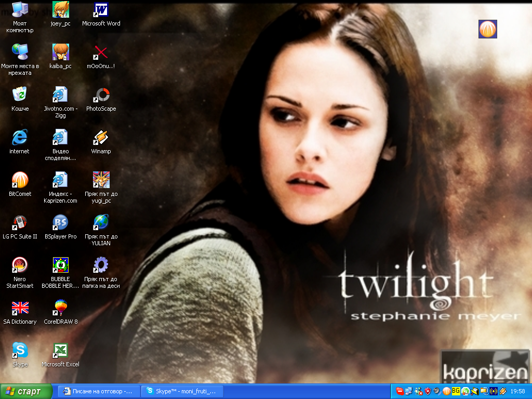Open the PhotoScape desktop shortcut
Screen dimensions: 532x399
tap(101, 99)
